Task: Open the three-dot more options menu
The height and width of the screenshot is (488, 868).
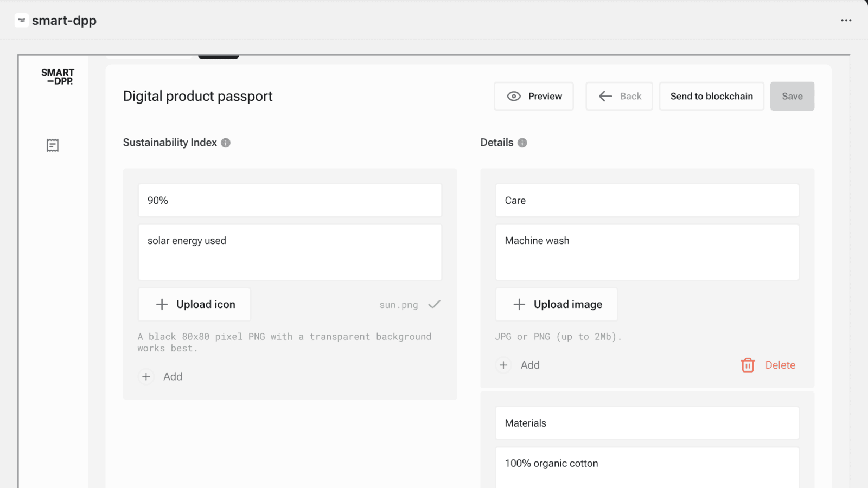Action: pyautogui.click(x=846, y=20)
